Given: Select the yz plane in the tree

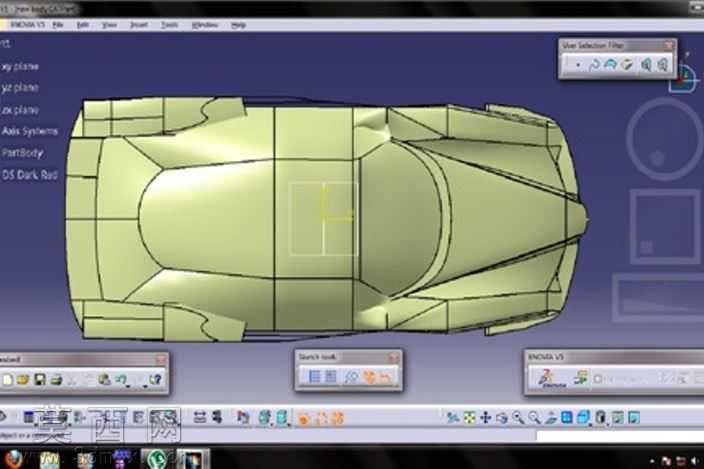Looking at the screenshot, I should pyautogui.click(x=20, y=88).
